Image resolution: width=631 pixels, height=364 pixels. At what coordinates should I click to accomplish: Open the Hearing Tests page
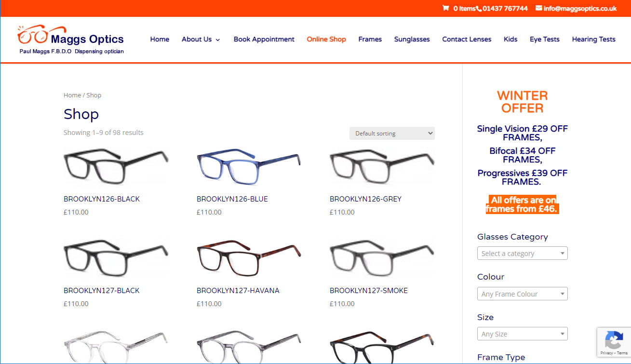(594, 39)
